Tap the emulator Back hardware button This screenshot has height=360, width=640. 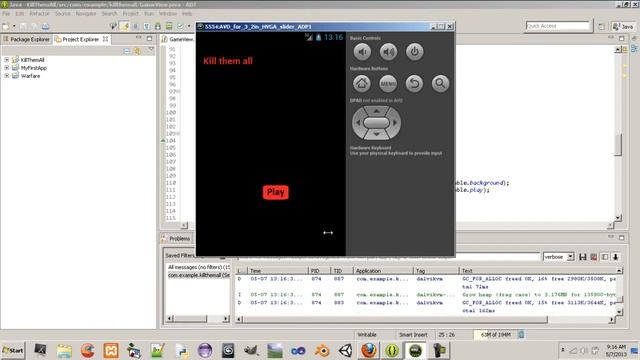click(414, 84)
